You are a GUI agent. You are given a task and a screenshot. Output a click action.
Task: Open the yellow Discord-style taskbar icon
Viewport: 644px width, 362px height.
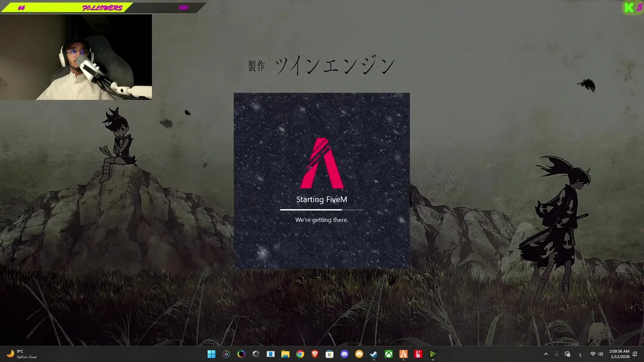click(x=359, y=354)
